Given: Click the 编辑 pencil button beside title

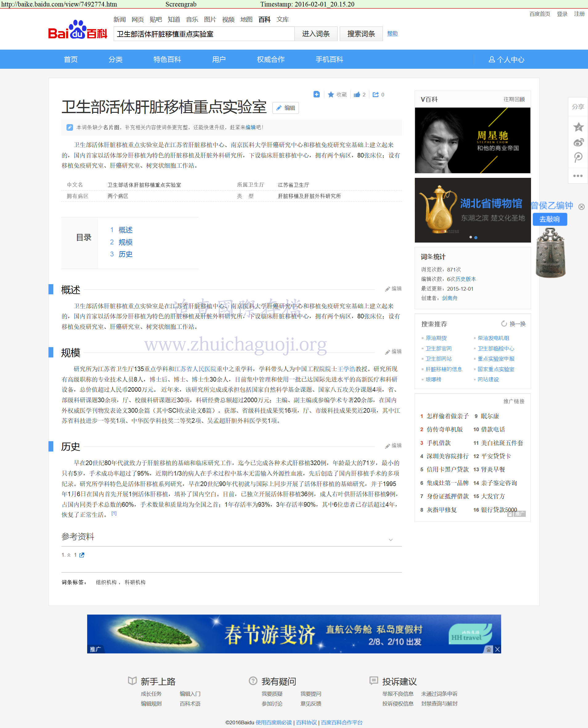Looking at the screenshot, I should pyautogui.click(x=286, y=108).
